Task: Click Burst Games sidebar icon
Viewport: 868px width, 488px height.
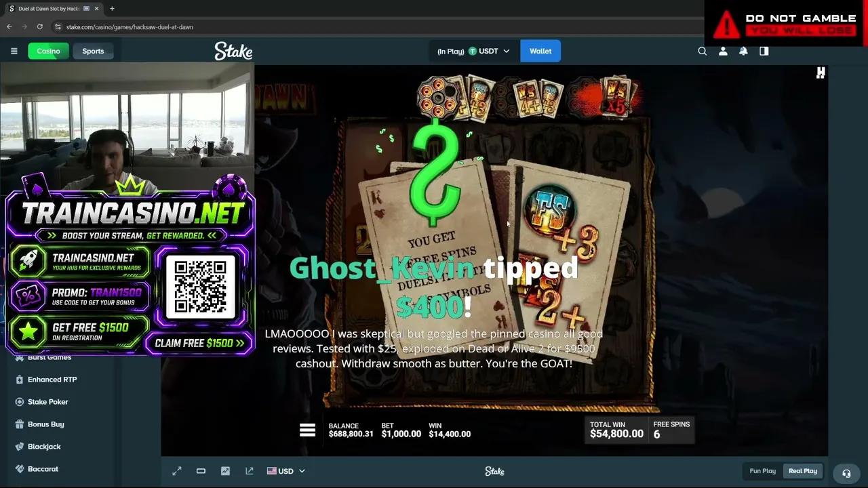Action: 20,357
